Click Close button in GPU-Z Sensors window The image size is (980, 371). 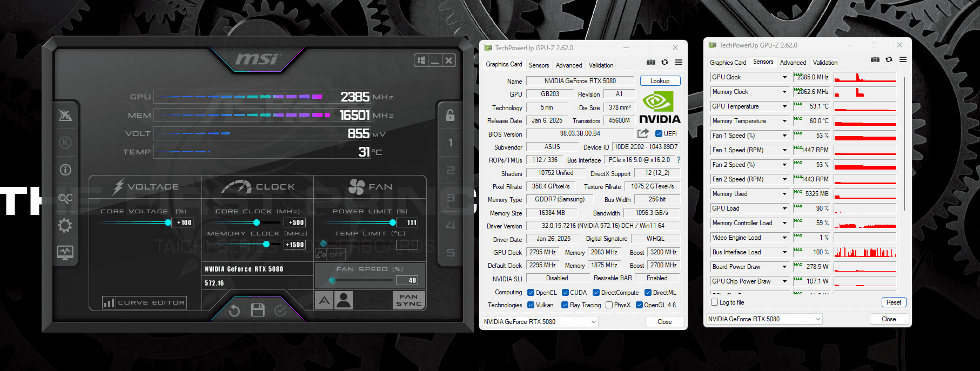(889, 319)
